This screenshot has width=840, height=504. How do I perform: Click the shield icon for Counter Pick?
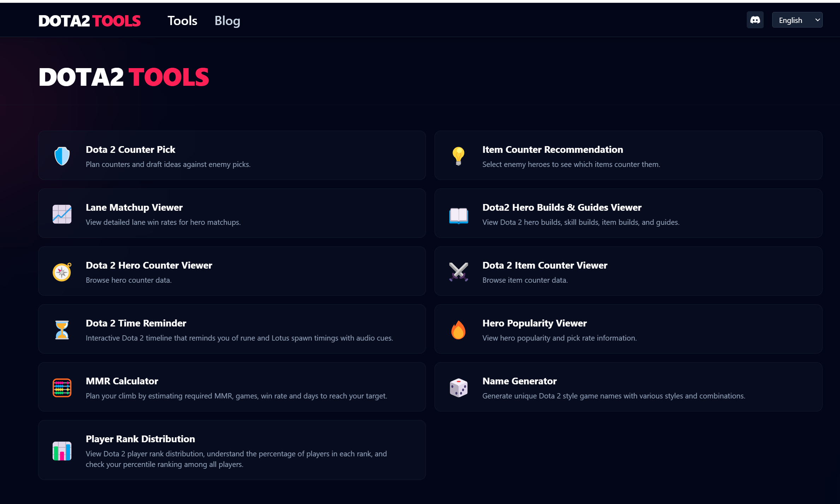pos(62,156)
